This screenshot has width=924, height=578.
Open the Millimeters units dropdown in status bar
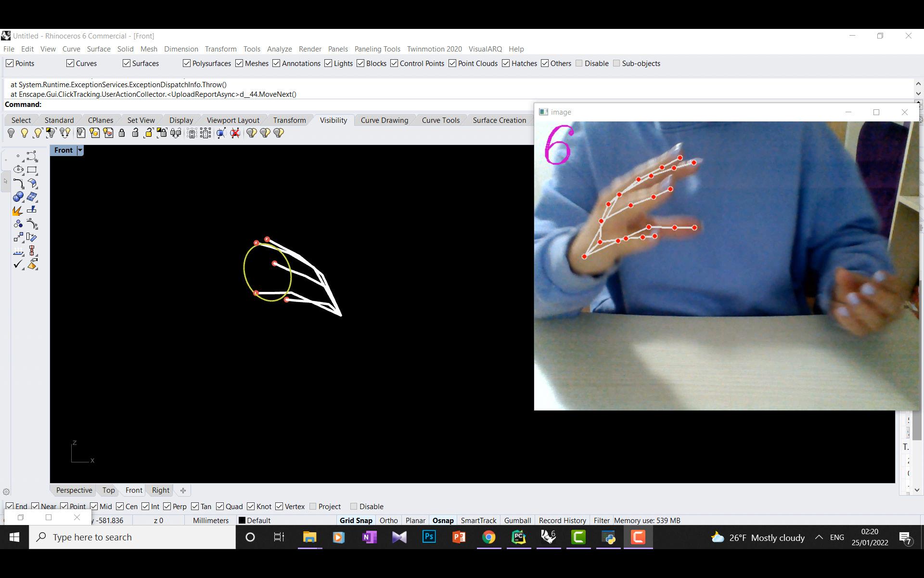[210, 520]
